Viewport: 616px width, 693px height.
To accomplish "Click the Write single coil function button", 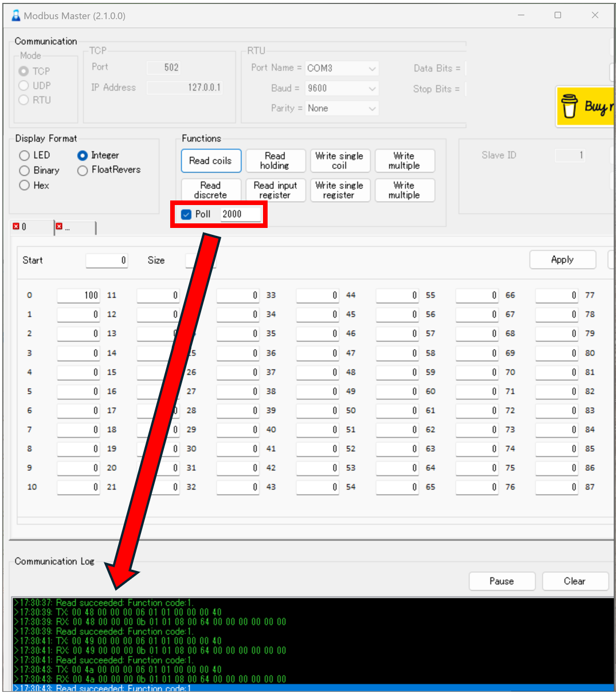I will pos(340,161).
